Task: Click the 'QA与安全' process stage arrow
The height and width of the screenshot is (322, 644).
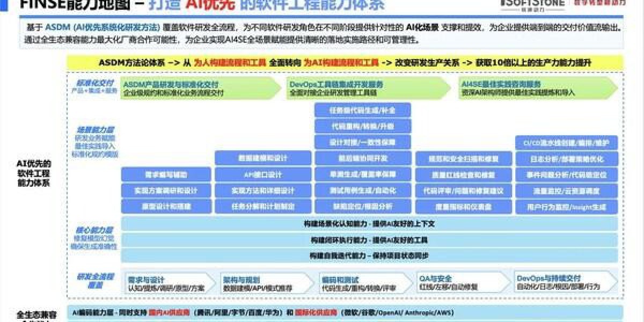Action: click(462, 283)
